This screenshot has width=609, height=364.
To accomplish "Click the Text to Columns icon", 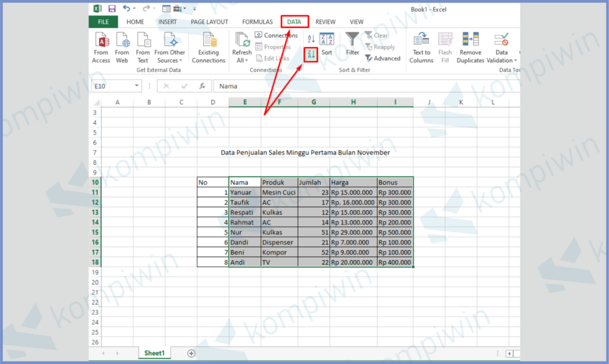I will pyautogui.click(x=421, y=48).
